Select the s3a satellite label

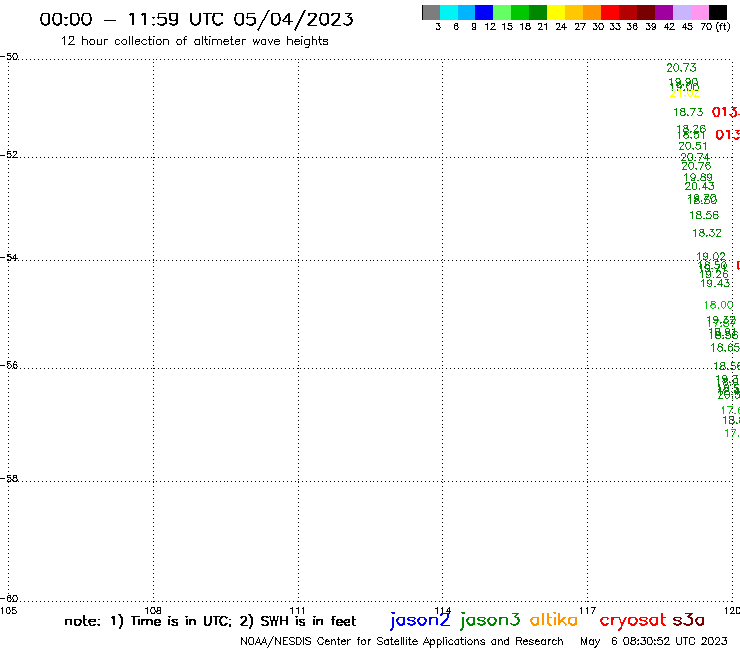689,620
